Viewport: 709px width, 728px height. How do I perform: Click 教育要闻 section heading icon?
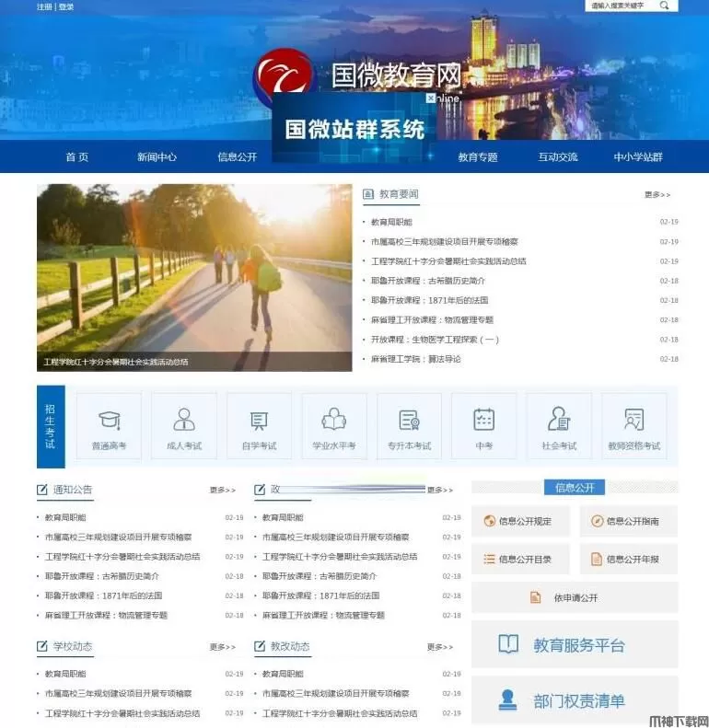coord(368,194)
